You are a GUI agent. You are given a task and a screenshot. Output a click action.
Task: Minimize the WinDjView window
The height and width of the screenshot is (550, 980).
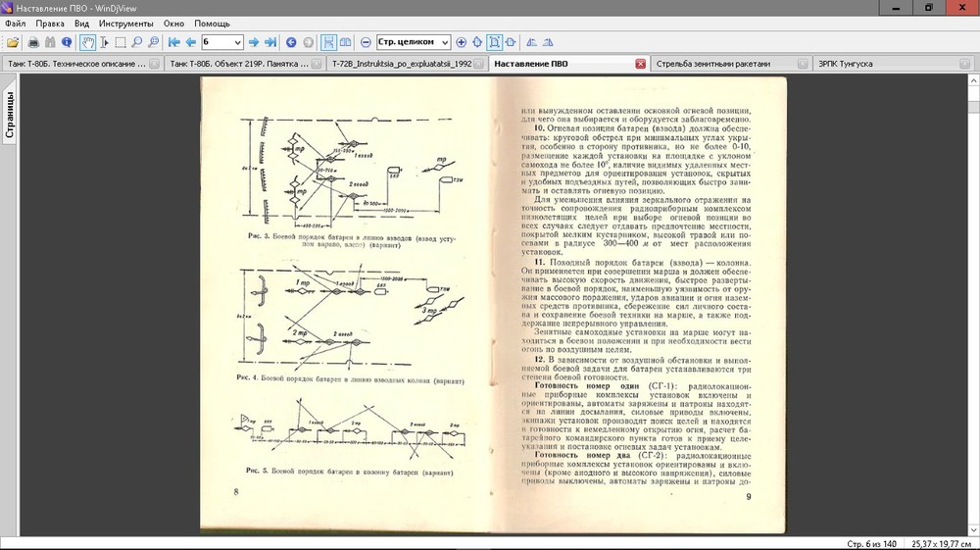click(x=897, y=8)
